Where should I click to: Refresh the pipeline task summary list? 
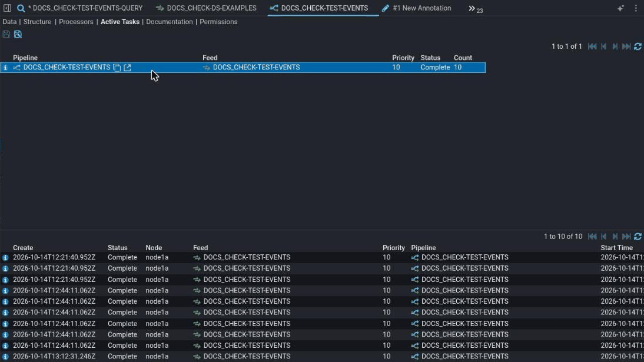click(638, 47)
